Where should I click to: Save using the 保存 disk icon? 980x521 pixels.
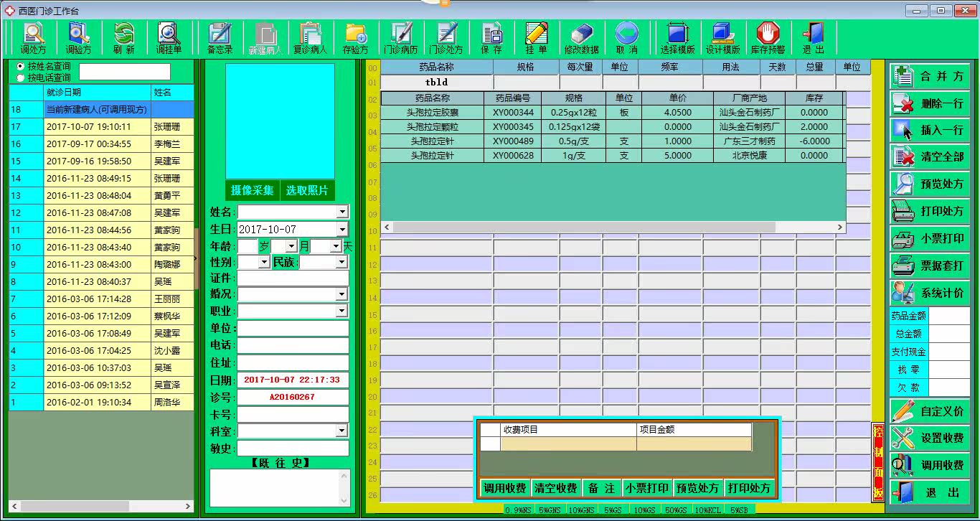(491, 38)
